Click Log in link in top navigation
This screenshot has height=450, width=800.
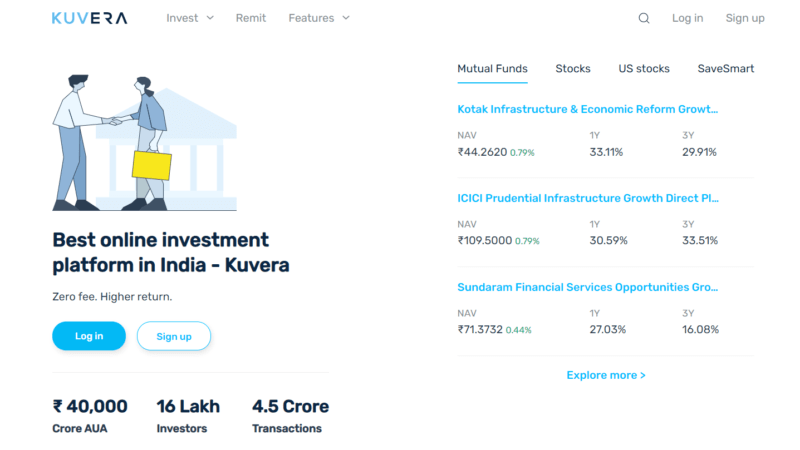click(x=687, y=18)
